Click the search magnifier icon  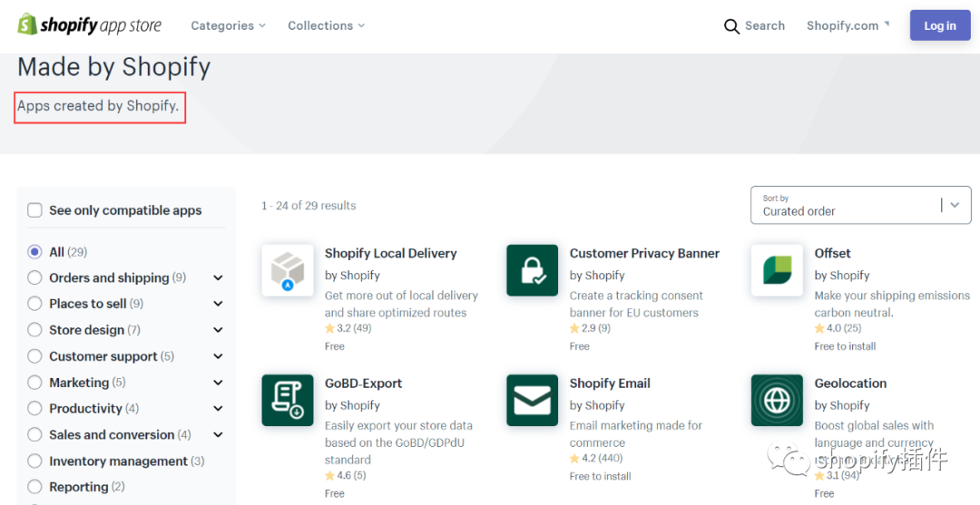coord(731,26)
